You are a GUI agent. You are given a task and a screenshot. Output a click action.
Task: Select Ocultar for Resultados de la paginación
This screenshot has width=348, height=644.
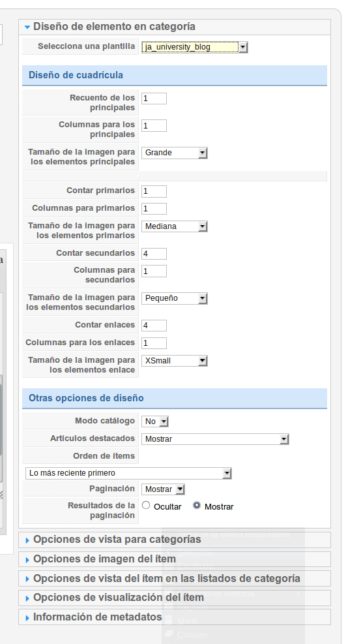[146, 506]
